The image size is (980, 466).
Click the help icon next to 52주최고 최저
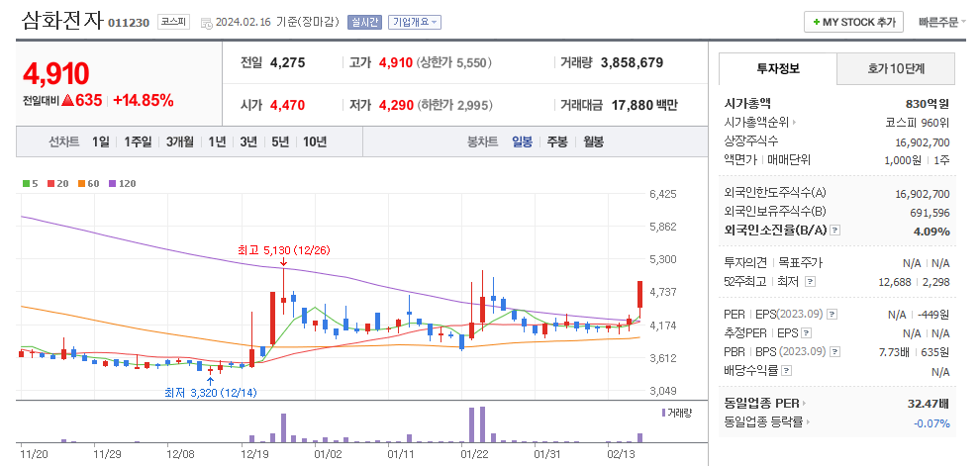click(x=810, y=282)
